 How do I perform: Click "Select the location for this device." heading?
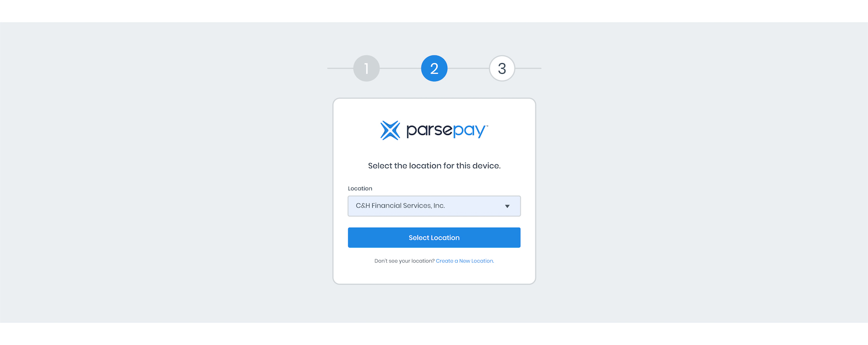pos(434,166)
